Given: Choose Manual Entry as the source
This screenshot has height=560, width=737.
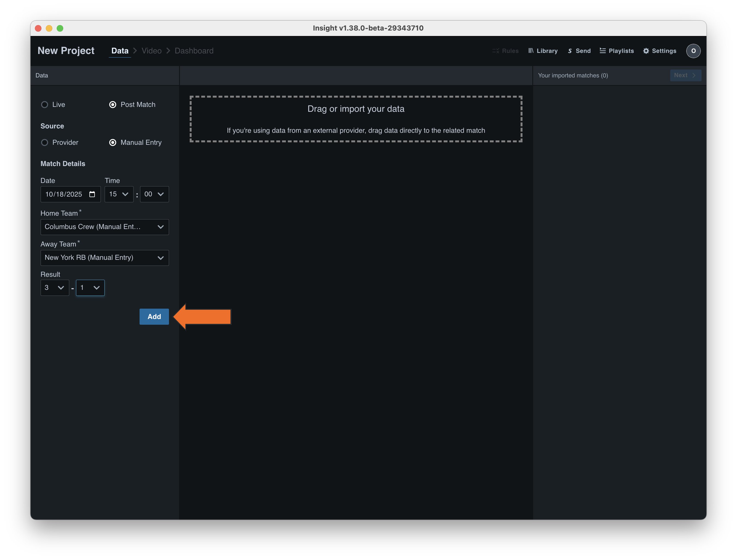Looking at the screenshot, I should [x=113, y=143].
